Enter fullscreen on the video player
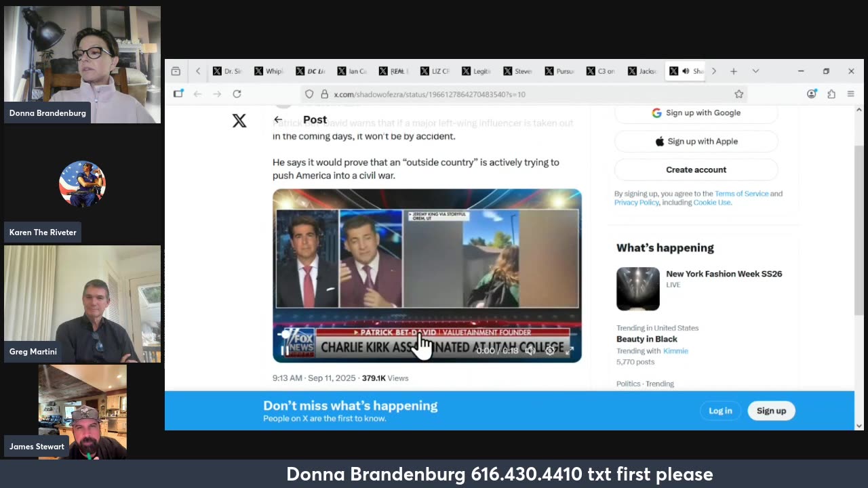The height and width of the screenshot is (488, 868). point(570,350)
